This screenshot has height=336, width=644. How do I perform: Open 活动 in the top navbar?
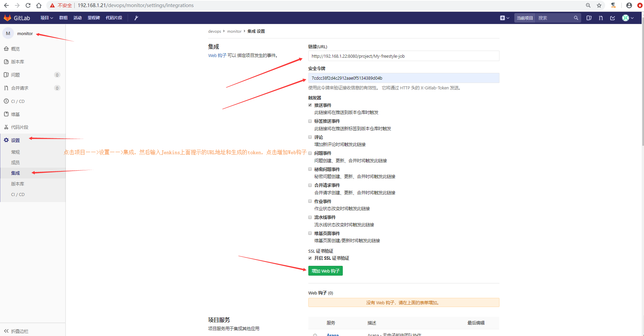[x=78, y=18]
